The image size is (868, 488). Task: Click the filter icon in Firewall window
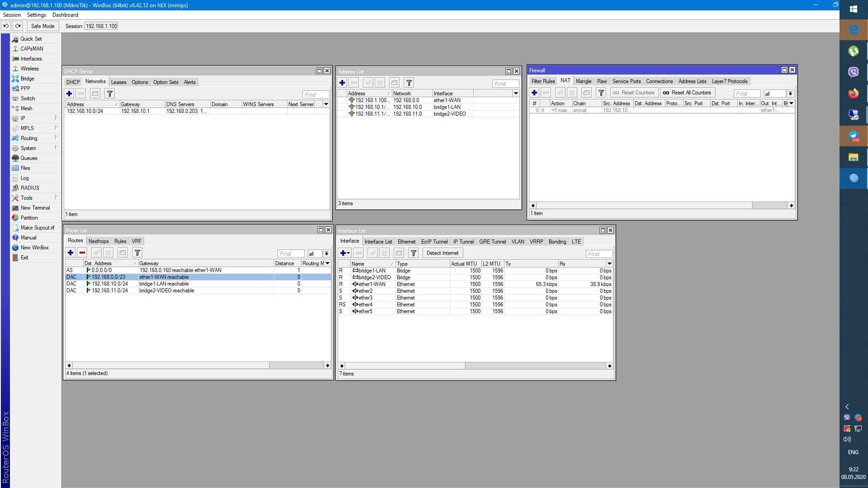601,93
